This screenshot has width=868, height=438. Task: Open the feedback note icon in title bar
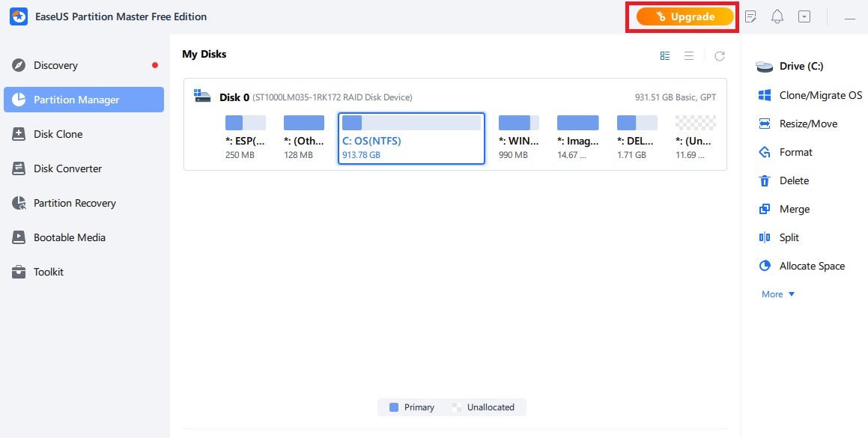point(750,16)
